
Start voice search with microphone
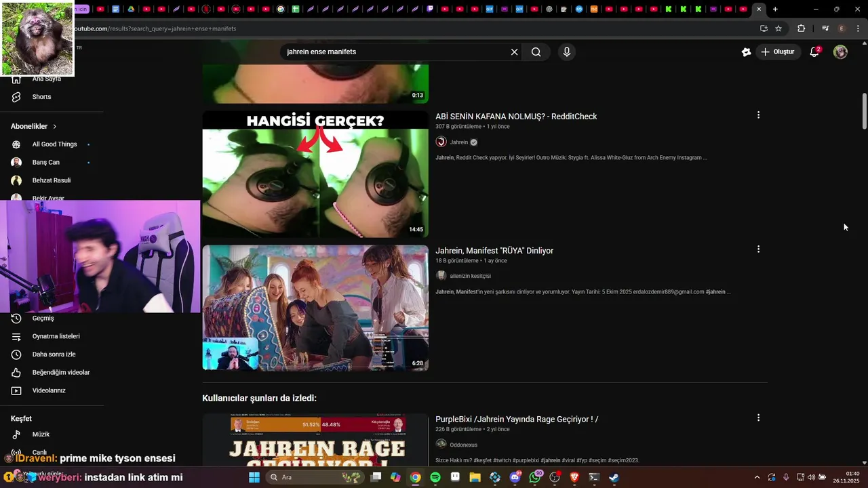click(x=567, y=52)
